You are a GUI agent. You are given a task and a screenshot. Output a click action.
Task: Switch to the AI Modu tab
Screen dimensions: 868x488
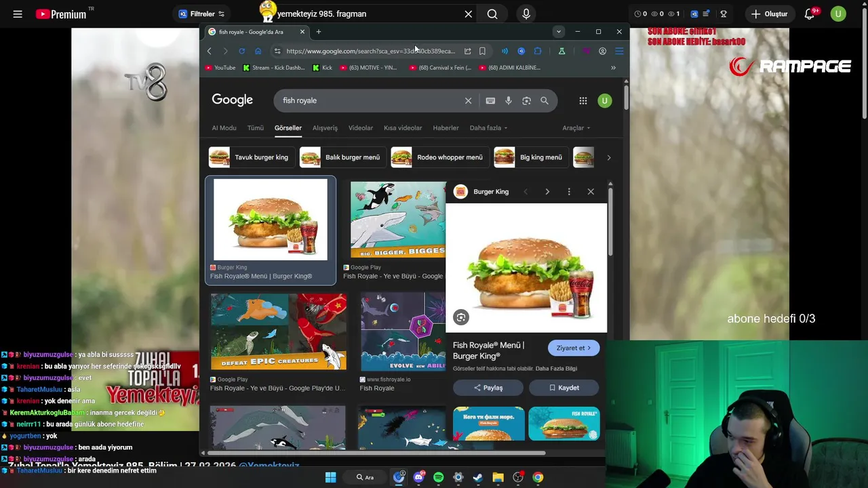click(224, 127)
